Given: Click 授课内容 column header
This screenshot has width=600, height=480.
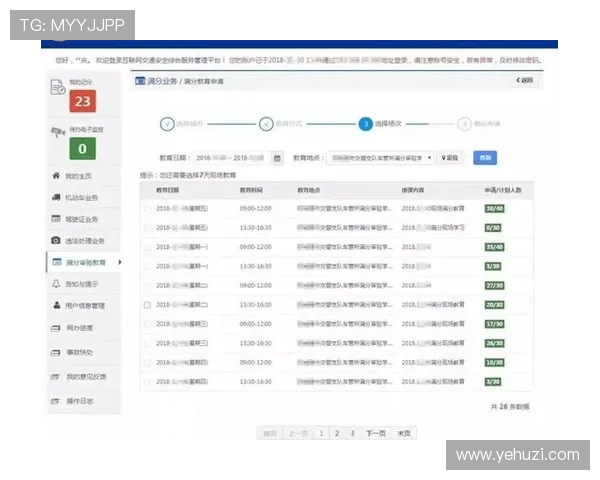Looking at the screenshot, I should [413, 190].
